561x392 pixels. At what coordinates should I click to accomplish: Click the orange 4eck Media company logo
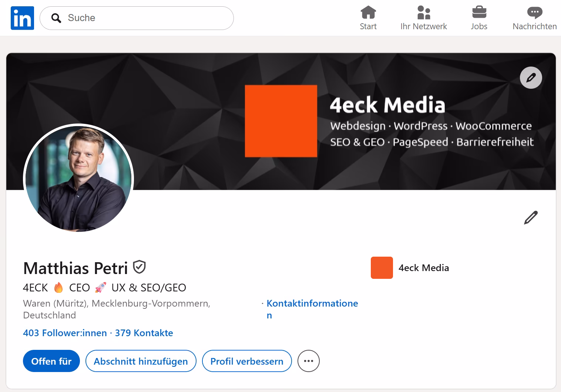click(382, 268)
